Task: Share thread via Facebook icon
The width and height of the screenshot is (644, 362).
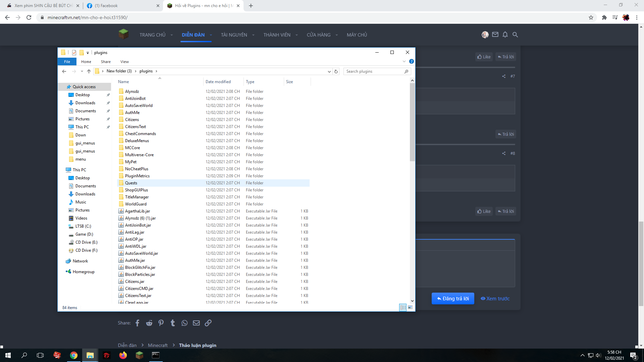Action: coord(138,323)
